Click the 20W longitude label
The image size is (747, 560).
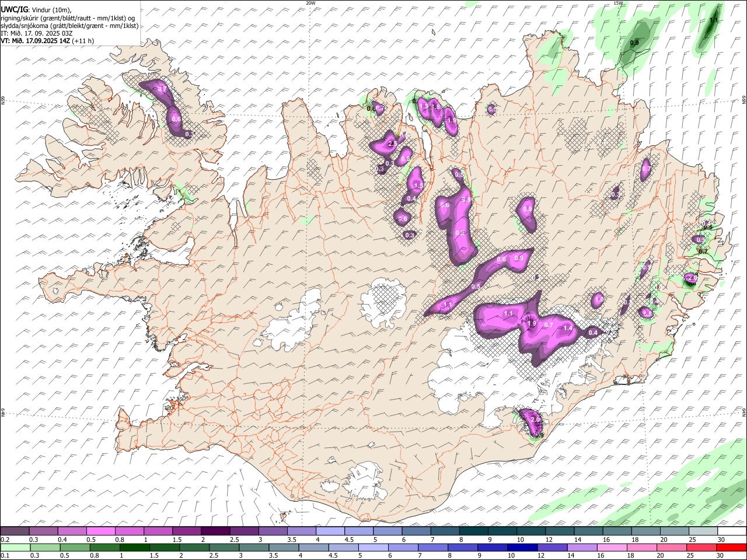(x=310, y=3)
